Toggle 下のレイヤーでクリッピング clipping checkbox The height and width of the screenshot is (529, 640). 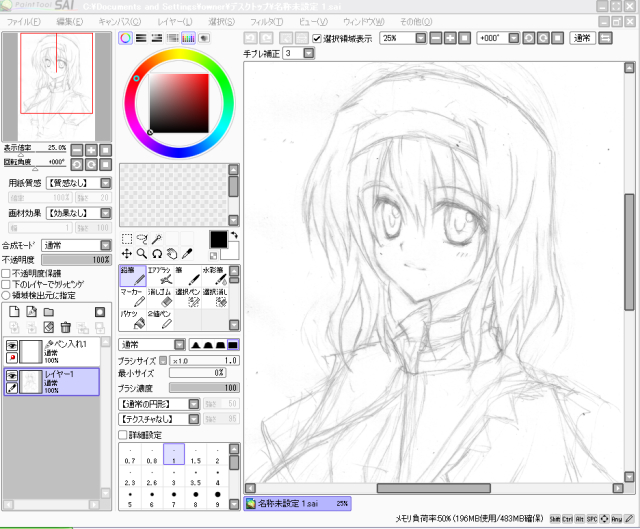(x=6, y=283)
